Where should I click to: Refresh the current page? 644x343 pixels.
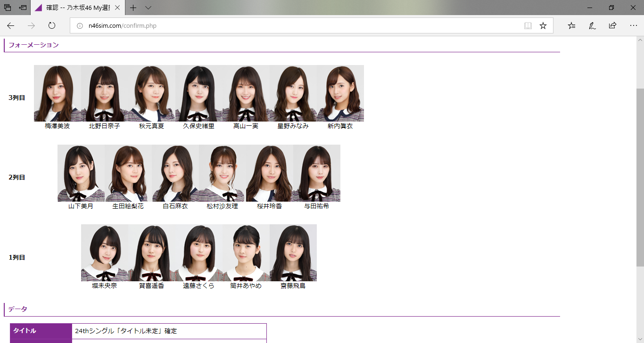click(x=52, y=25)
